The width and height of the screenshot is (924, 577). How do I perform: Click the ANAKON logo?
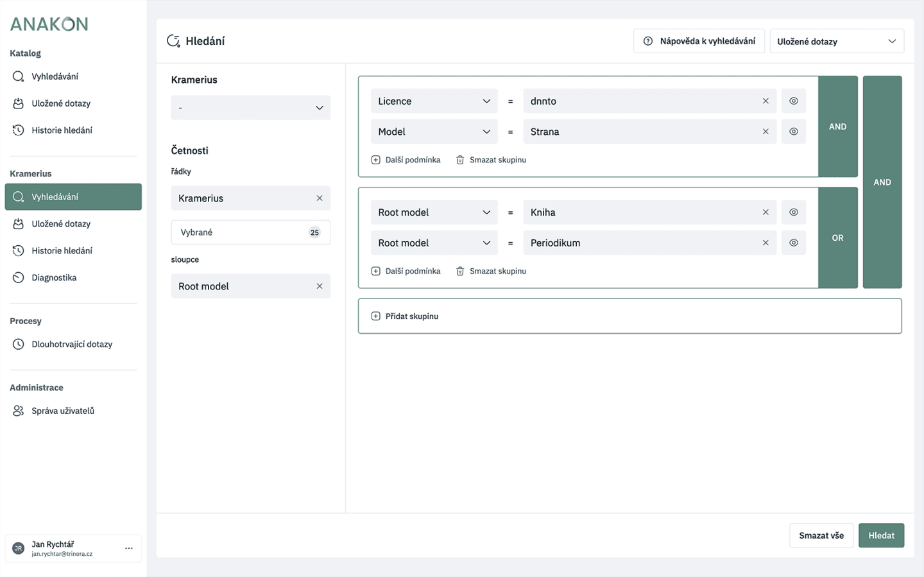point(49,24)
